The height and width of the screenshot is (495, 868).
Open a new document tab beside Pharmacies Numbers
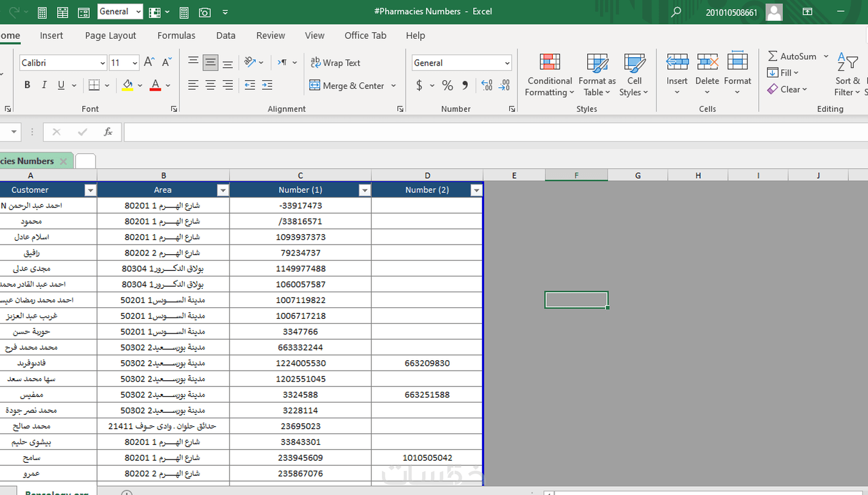click(85, 161)
